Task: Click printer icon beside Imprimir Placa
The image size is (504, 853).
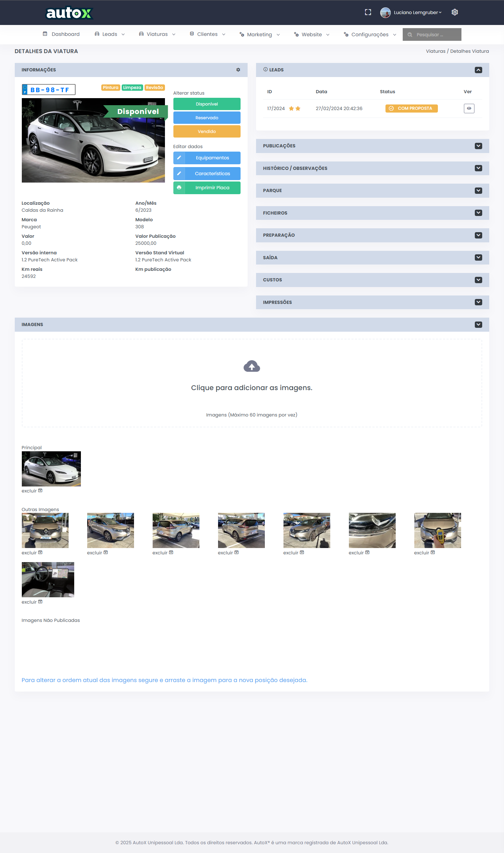Action: pos(179,188)
